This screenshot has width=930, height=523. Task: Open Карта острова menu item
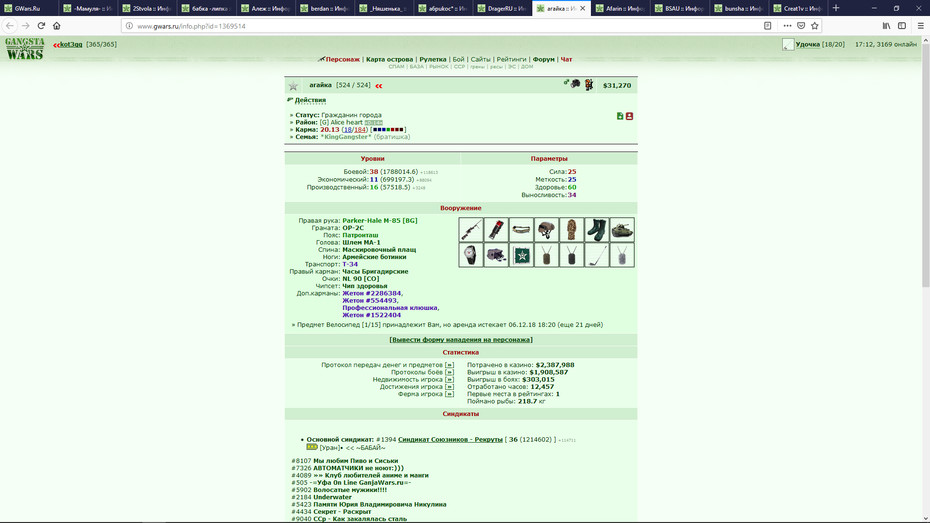389,59
